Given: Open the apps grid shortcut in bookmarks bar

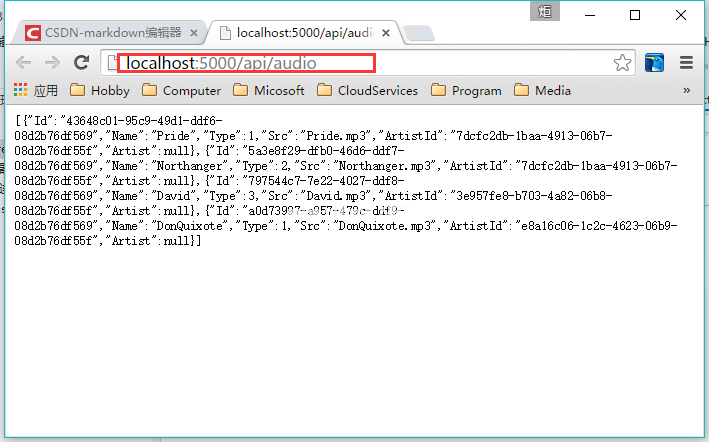Looking at the screenshot, I should point(20,90).
